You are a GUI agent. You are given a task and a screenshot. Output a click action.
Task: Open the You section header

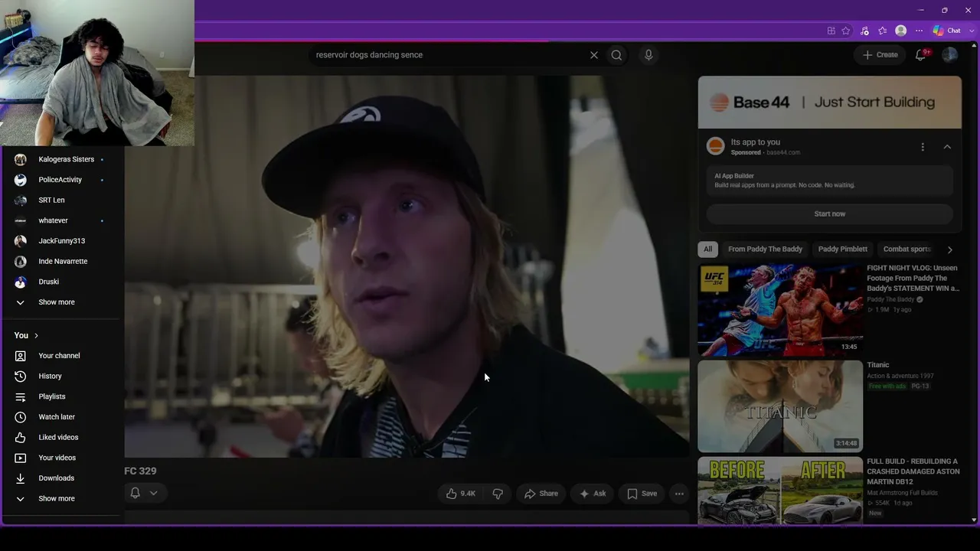[x=26, y=335]
